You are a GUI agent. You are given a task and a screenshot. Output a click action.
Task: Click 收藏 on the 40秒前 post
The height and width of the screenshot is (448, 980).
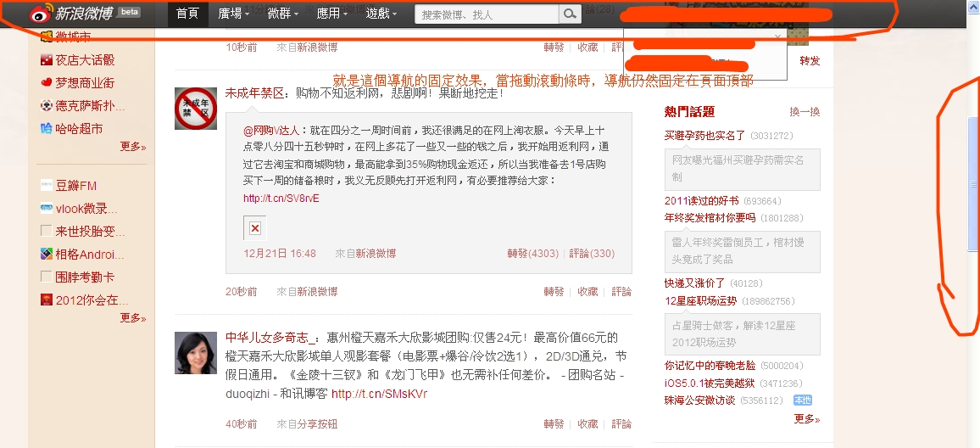[587, 423]
